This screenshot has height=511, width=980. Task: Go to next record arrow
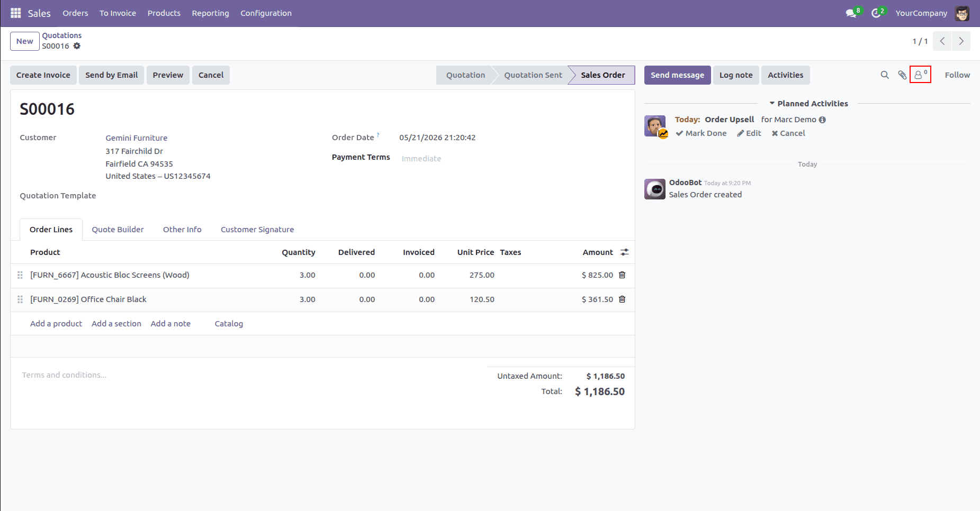(x=961, y=41)
